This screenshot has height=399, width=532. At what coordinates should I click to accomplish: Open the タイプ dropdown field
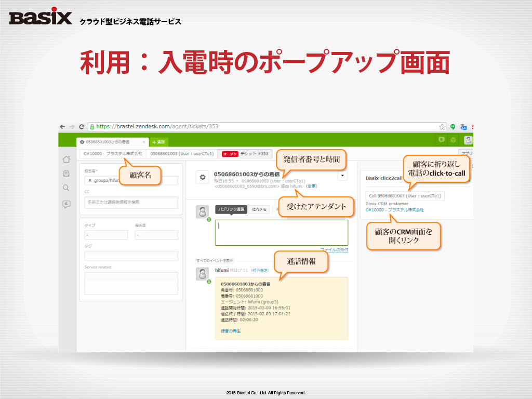pos(106,235)
